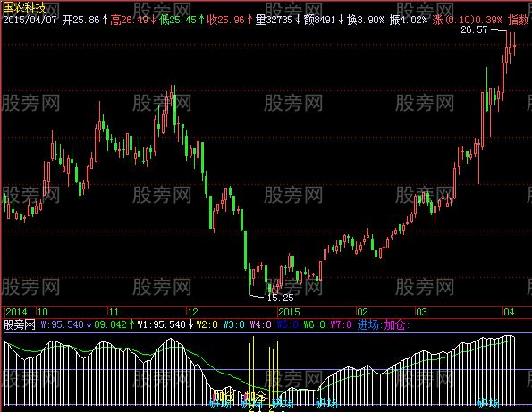
Task: Click the 加仓: legend label in indicator header
Action: [x=397, y=324]
